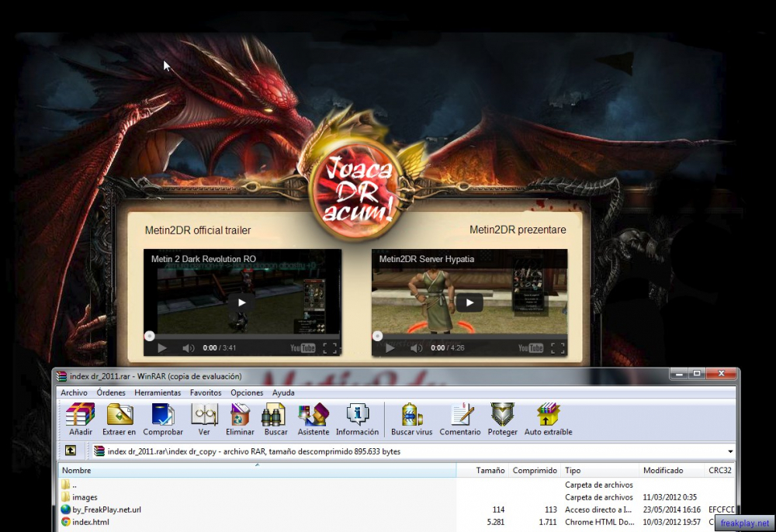
Task: Open the Favoritos menu
Action: point(206,392)
